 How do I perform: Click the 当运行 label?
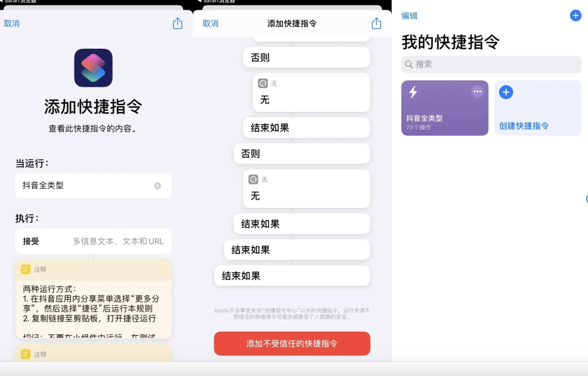32,164
